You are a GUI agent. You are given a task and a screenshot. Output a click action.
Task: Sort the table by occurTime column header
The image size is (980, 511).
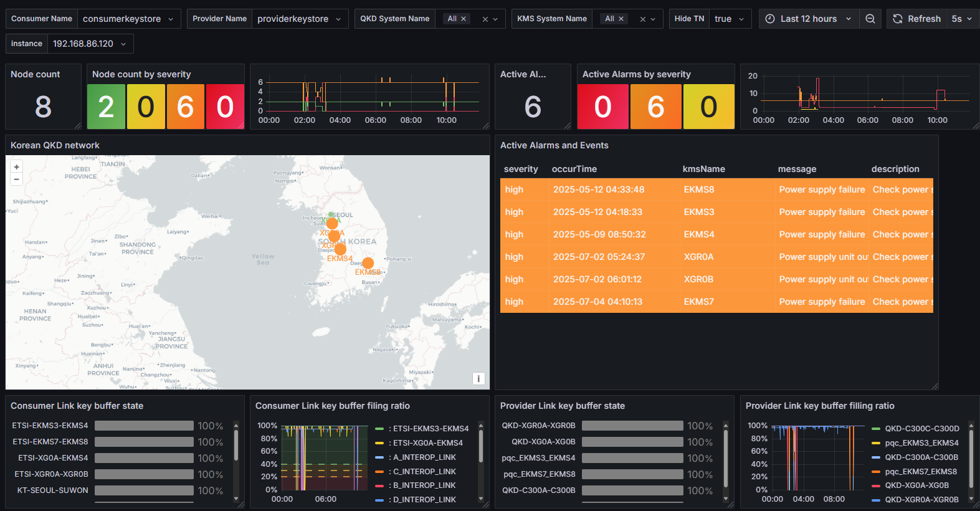pos(574,169)
